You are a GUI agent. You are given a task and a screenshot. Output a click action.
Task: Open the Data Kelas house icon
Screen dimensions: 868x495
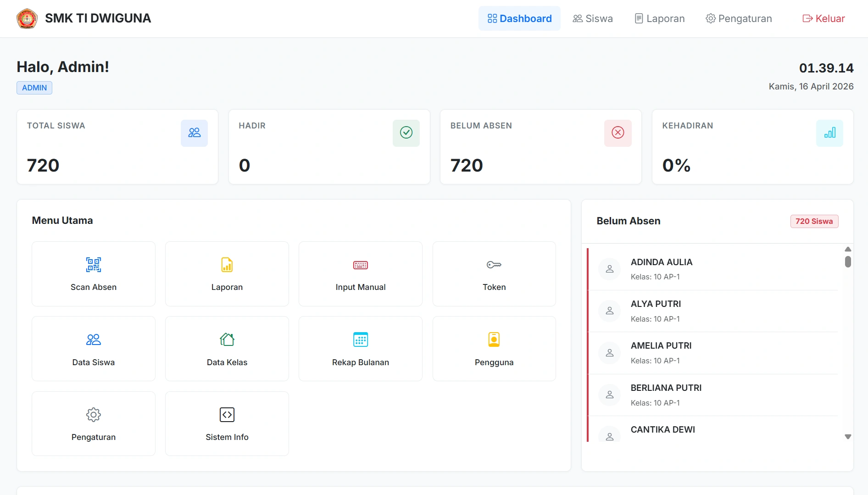coord(227,339)
